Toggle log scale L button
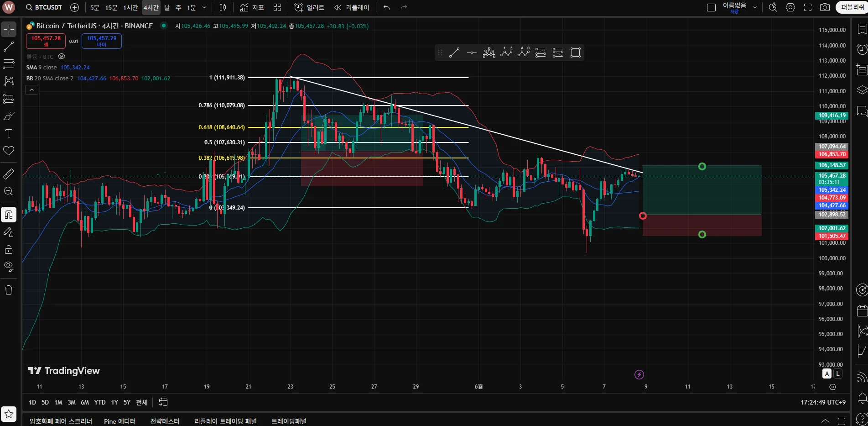Image resolution: width=868 pixels, height=426 pixels. [838, 373]
